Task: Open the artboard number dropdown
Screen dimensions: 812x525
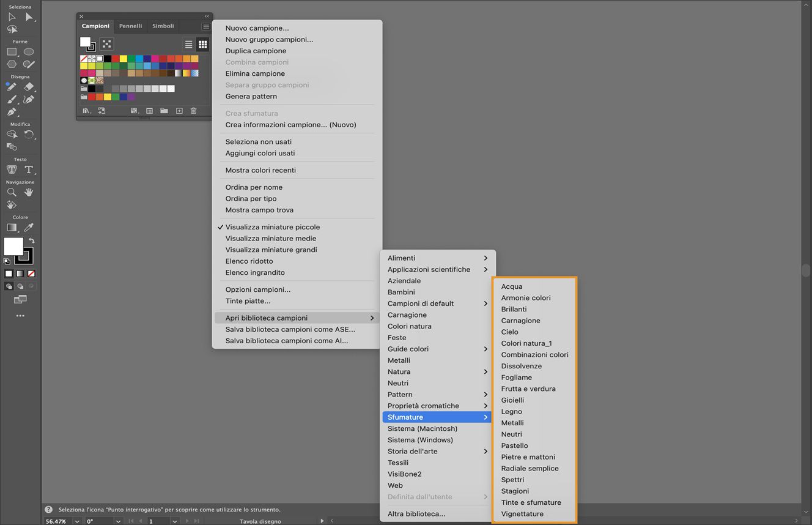Action: (x=174, y=521)
